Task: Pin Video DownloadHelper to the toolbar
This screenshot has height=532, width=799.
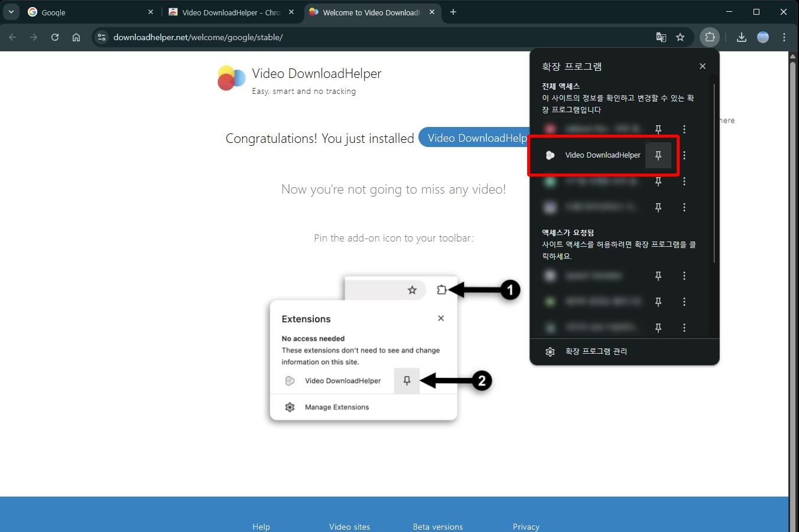Action: pos(658,155)
